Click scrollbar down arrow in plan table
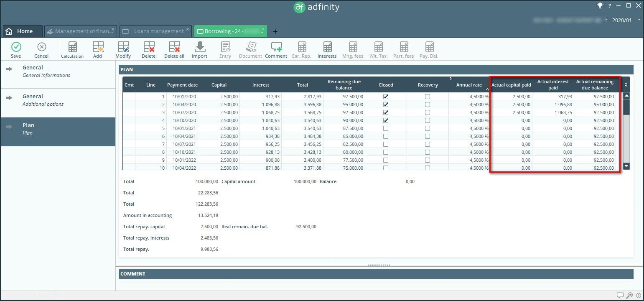The image size is (644, 301). click(626, 166)
